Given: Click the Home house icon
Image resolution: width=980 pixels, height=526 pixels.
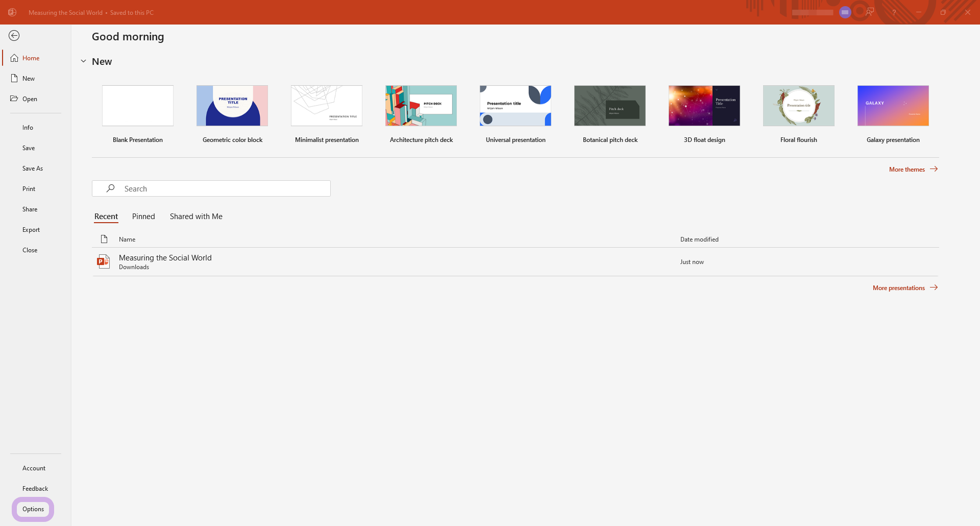Looking at the screenshot, I should 14,58.
